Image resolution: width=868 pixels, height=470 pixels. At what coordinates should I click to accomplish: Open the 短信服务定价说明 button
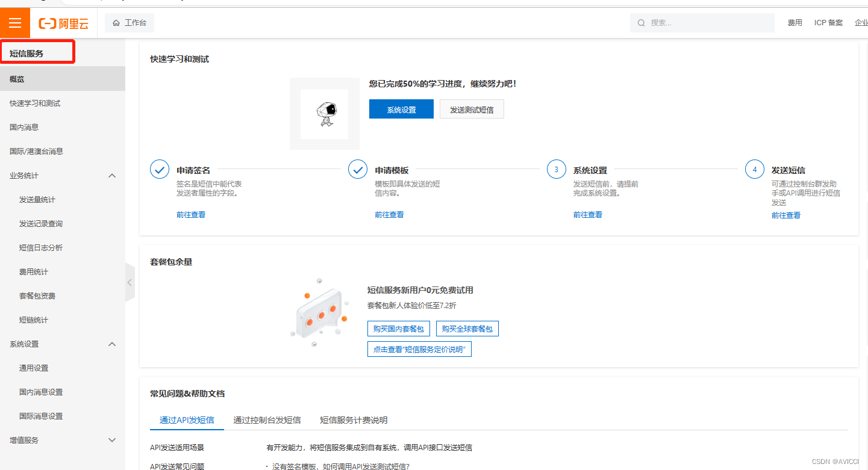419,349
